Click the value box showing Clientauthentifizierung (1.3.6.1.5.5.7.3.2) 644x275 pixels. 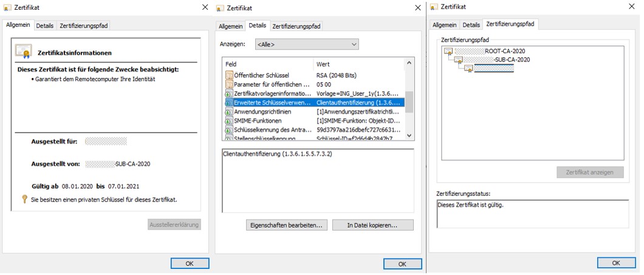click(318, 181)
